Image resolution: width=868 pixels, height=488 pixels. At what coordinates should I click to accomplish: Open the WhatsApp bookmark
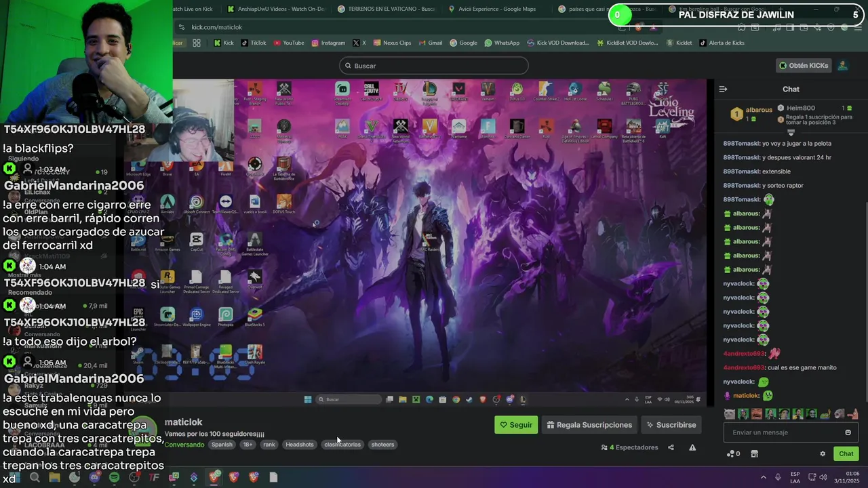point(502,43)
